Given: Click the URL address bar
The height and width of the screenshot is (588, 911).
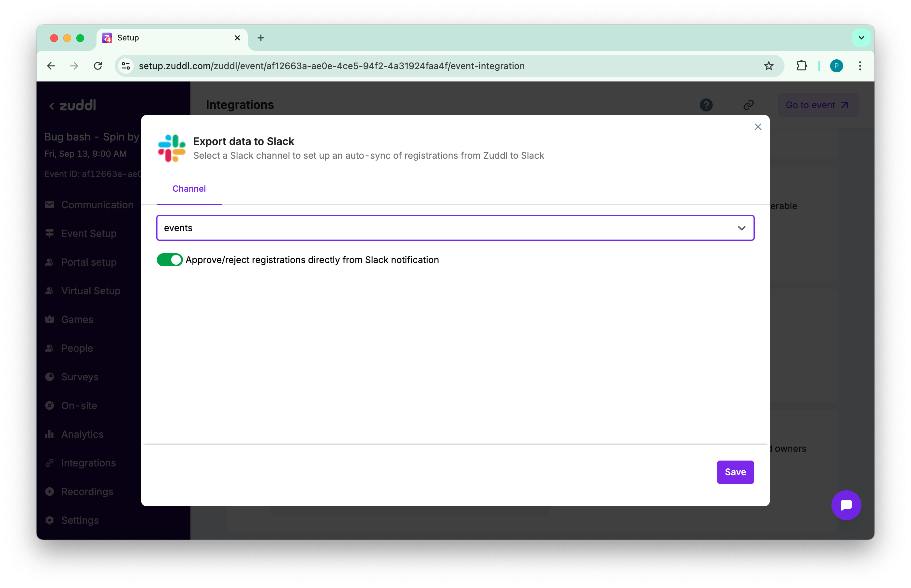Looking at the screenshot, I should point(420,66).
